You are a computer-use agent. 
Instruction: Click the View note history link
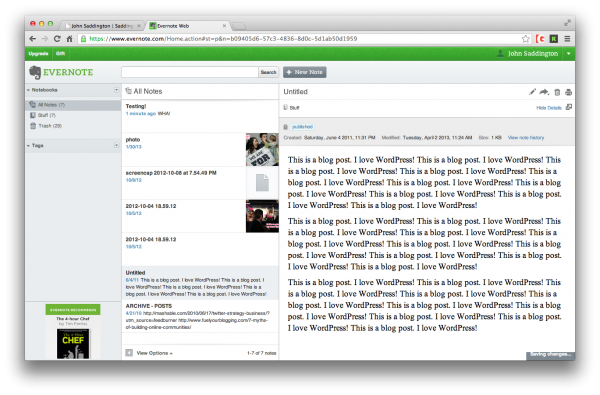[526, 138]
